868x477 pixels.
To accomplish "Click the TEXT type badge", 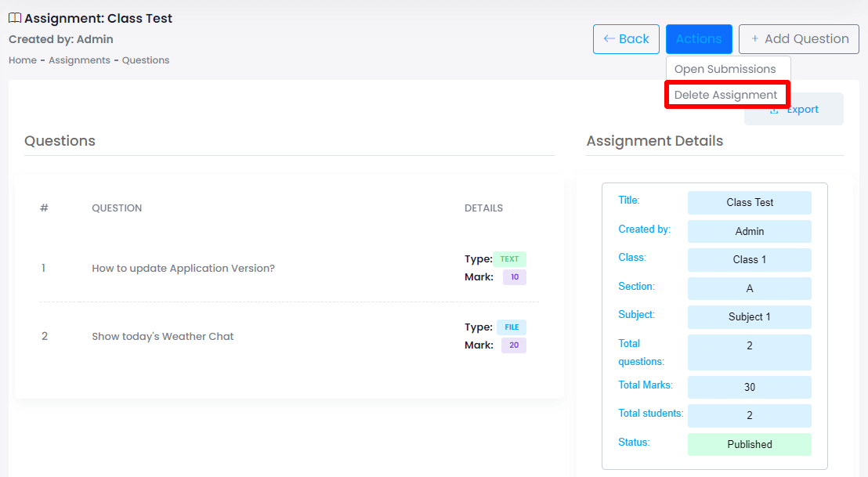I will coord(509,258).
